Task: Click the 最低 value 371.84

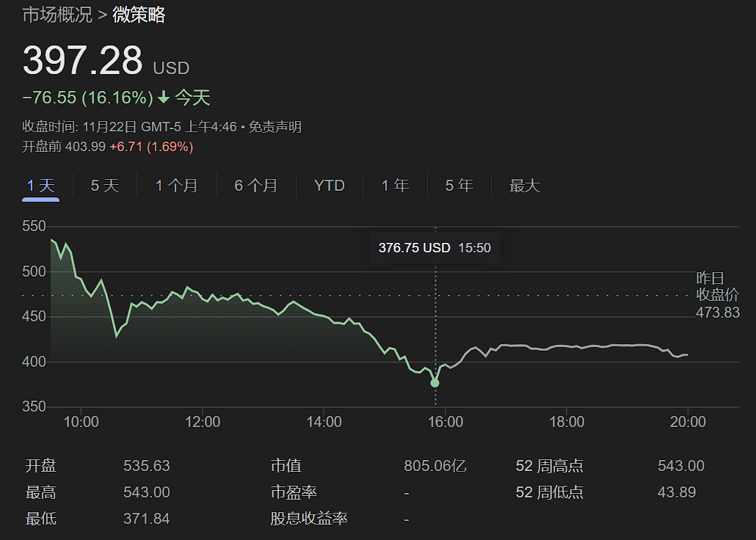Action: [147, 519]
